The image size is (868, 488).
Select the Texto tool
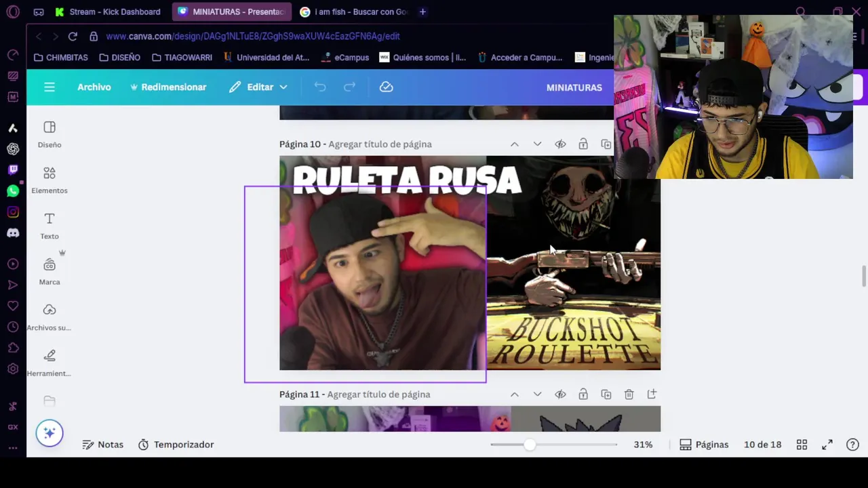click(x=50, y=226)
